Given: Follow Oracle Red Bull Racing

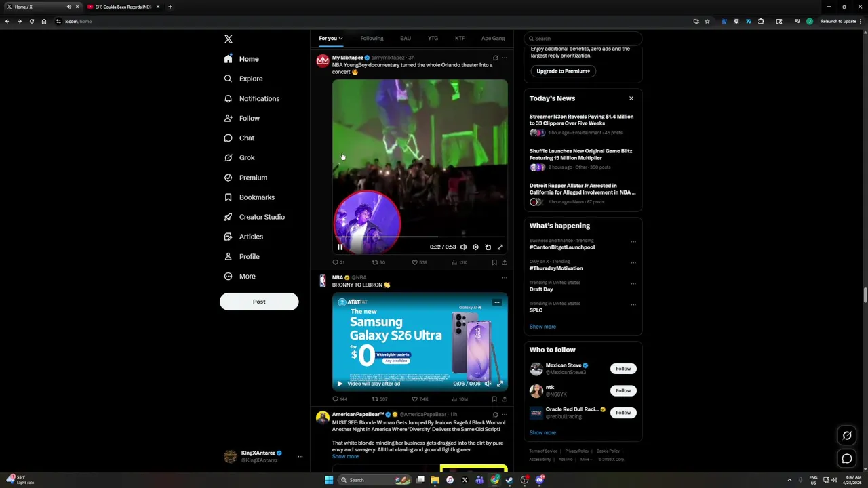Looking at the screenshot, I should point(623,413).
